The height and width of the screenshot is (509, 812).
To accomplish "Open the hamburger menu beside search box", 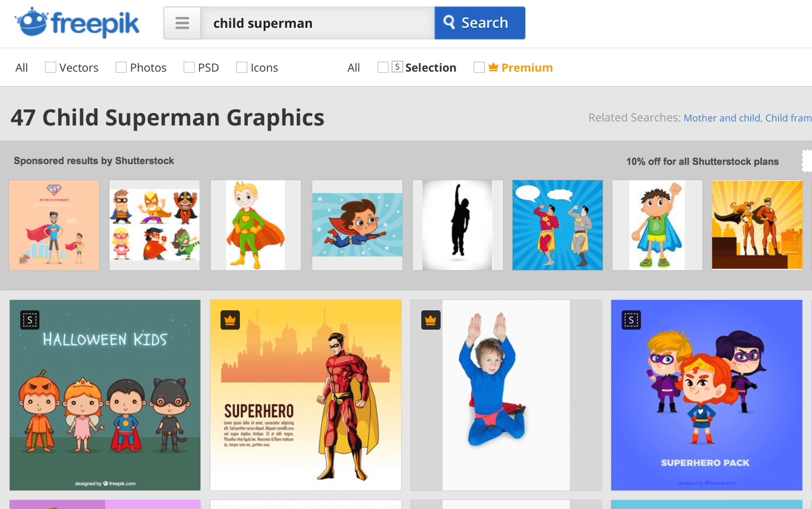I will (182, 23).
